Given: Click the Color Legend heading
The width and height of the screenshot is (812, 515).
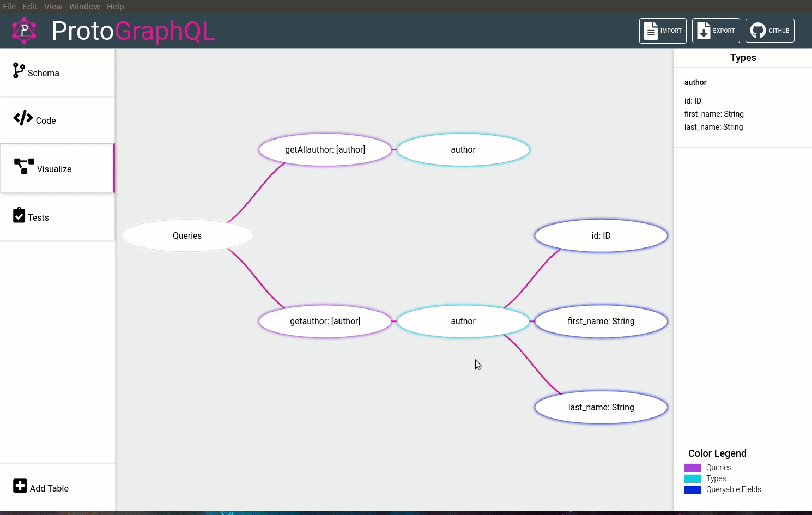Looking at the screenshot, I should [x=717, y=453].
